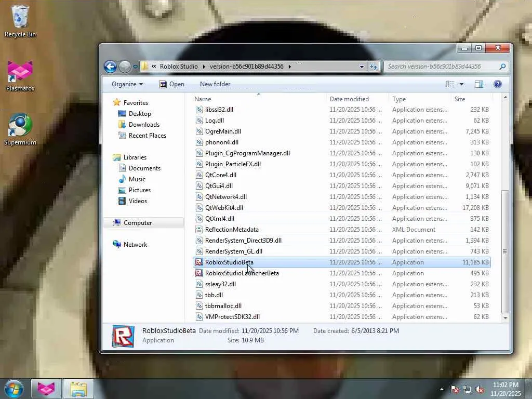Select Videos library in the navigation pane
Image resolution: width=532 pixels, height=399 pixels.
138,201
